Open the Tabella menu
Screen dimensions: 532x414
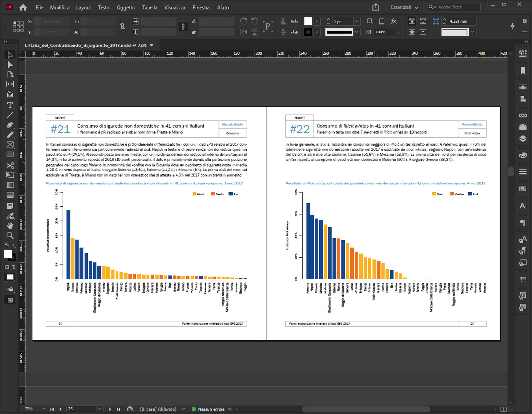(149, 8)
